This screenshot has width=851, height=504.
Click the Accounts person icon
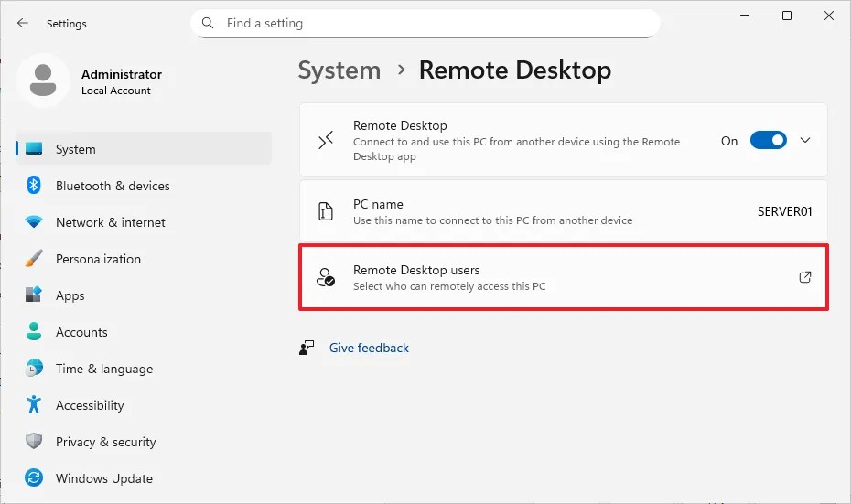pyautogui.click(x=34, y=331)
